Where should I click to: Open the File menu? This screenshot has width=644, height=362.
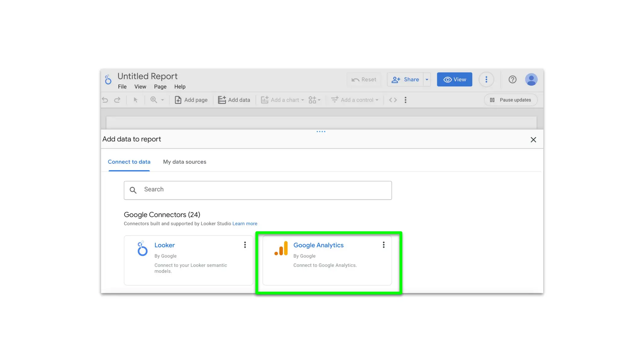point(122,87)
